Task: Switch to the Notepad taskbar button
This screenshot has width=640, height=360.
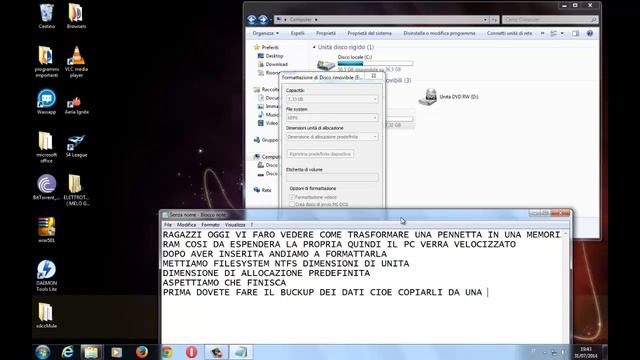Action: (x=241, y=352)
